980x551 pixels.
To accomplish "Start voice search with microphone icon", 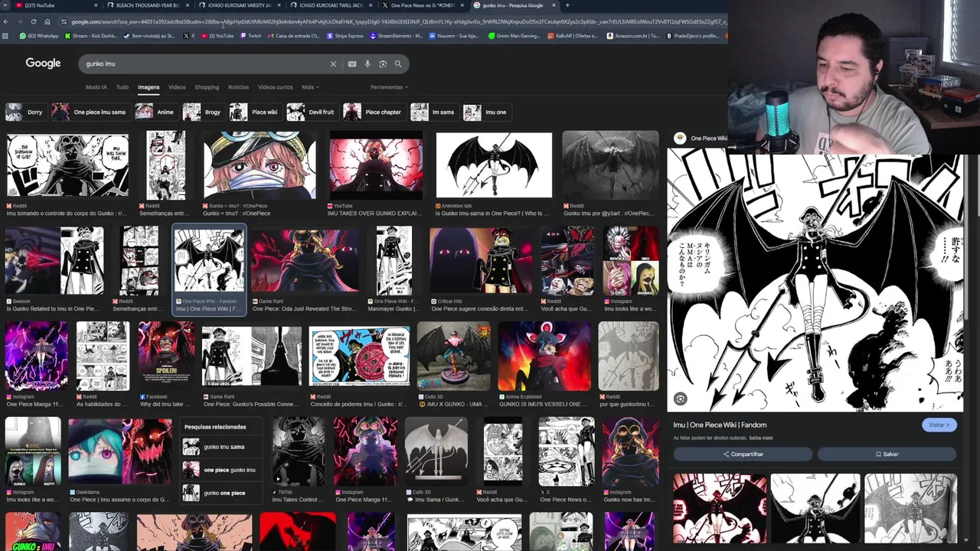I will click(367, 64).
